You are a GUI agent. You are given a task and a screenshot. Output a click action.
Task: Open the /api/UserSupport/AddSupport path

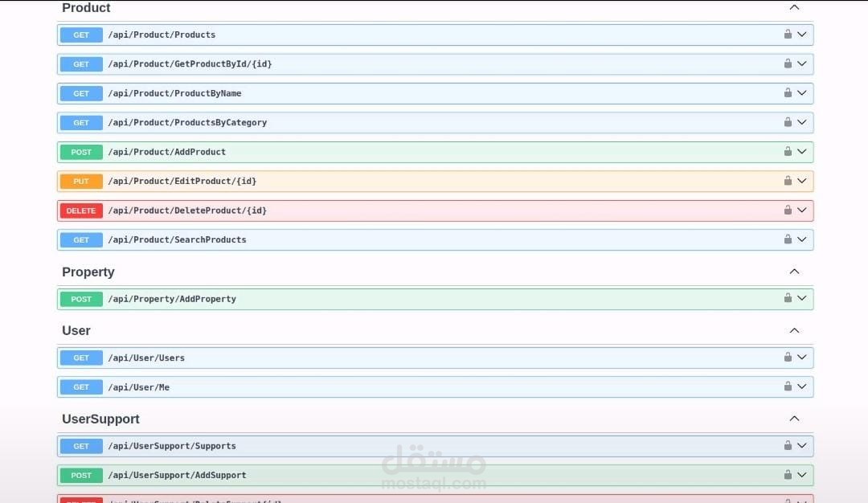coord(177,476)
